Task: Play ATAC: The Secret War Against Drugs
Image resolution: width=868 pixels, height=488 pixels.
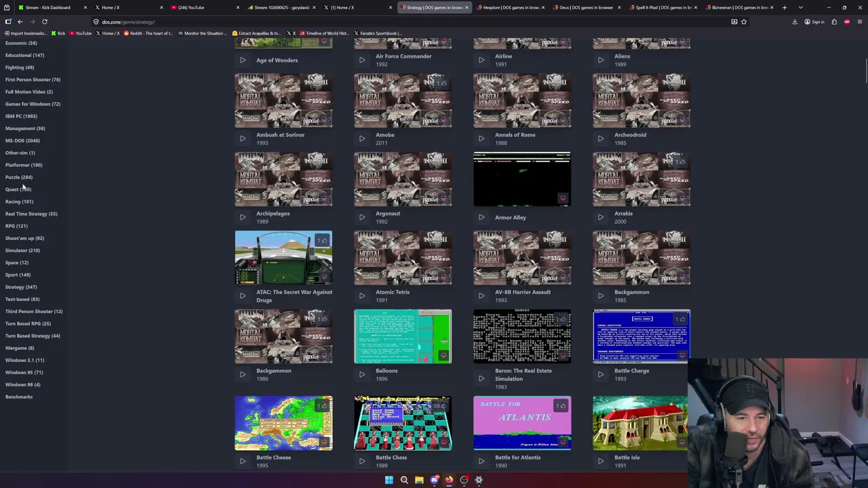Action: pyautogui.click(x=243, y=296)
